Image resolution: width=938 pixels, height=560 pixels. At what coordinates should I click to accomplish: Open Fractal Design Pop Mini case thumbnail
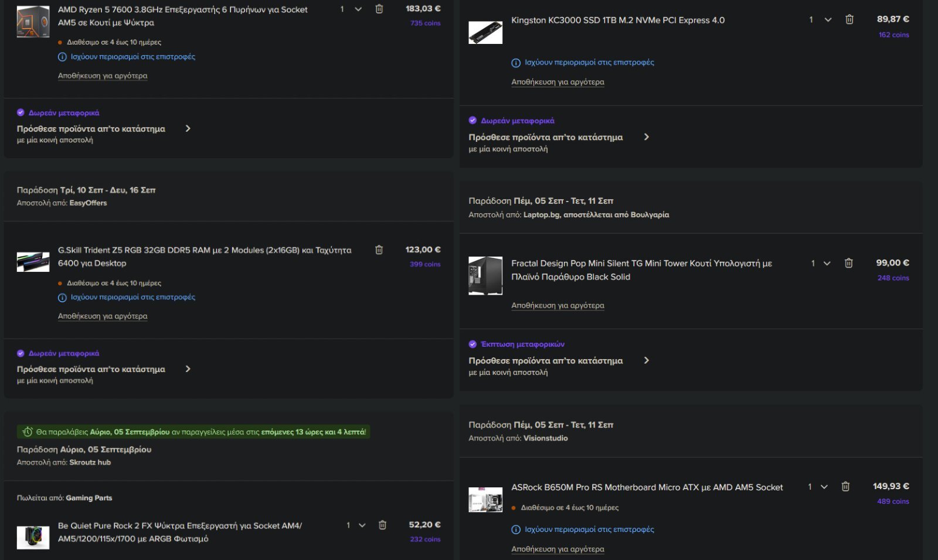[x=485, y=275]
